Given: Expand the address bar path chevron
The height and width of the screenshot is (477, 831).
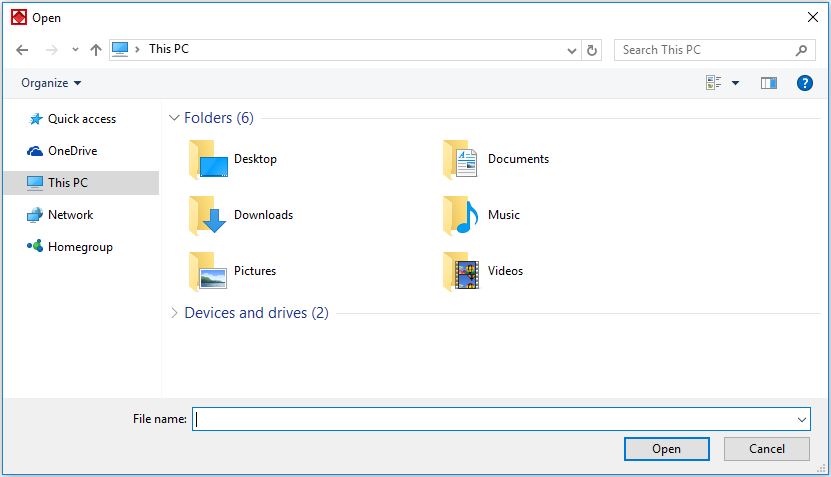Looking at the screenshot, I should click(x=137, y=49).
